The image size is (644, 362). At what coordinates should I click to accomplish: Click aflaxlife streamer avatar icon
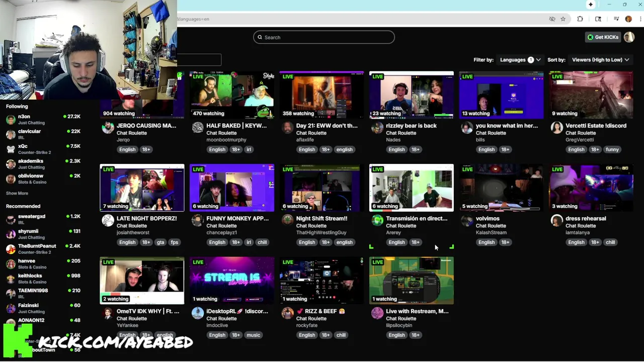point(287,128)
